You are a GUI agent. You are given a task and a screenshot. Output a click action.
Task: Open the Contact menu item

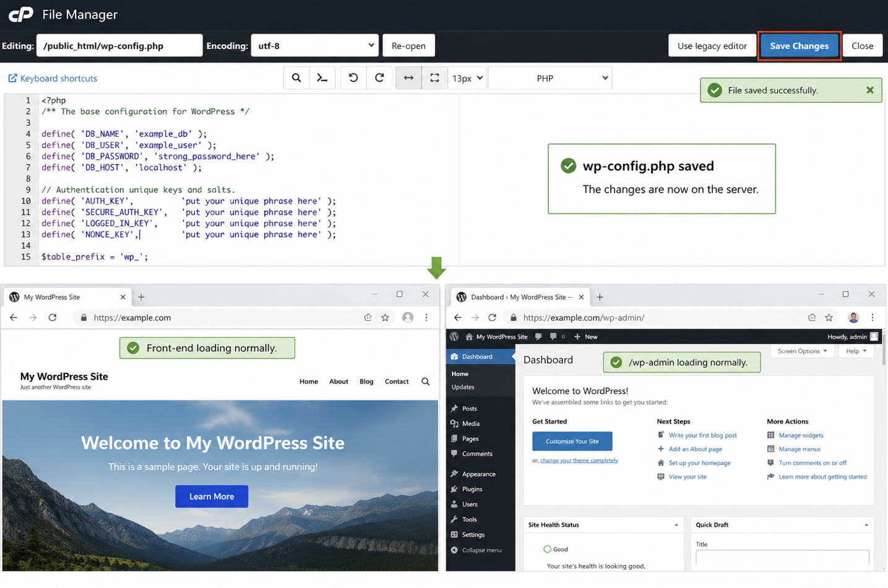tap(397, 381)
